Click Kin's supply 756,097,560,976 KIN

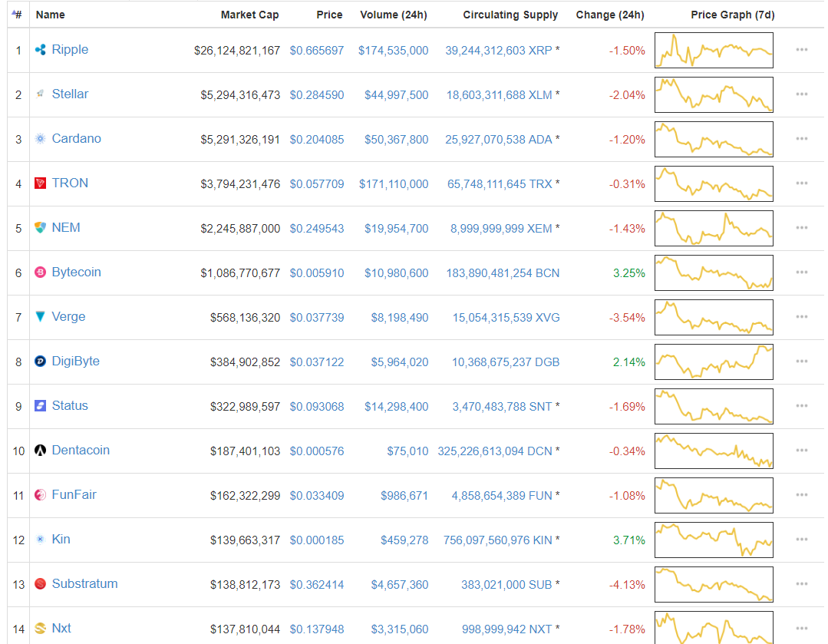point(498,540)
